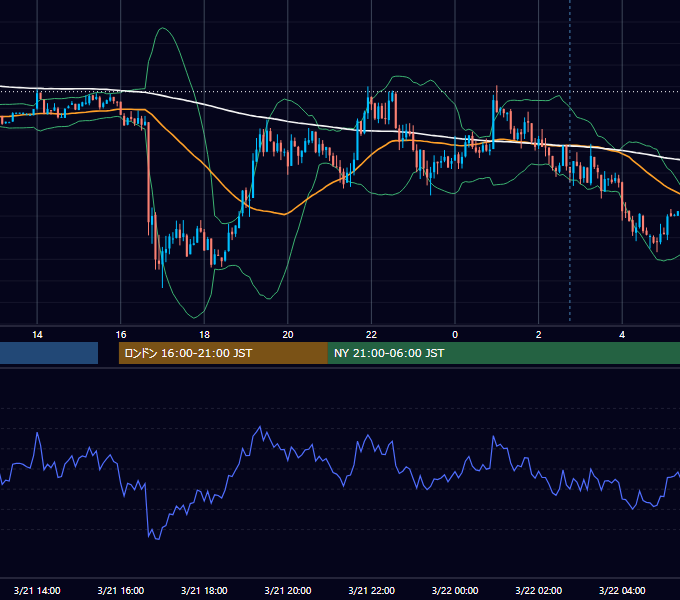Click the 3/21 14:00 time label

(x=37, y=590)
